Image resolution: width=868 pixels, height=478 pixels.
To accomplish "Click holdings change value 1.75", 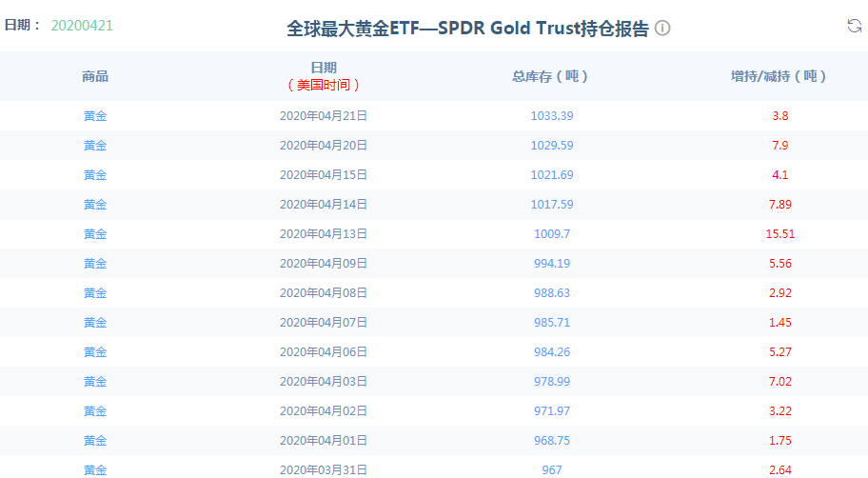I will pos(780,441).
